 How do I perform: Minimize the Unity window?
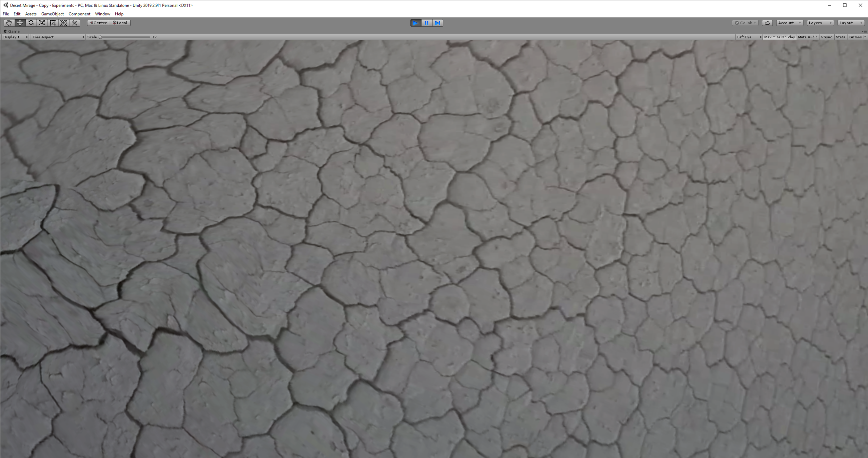[829, 5]
